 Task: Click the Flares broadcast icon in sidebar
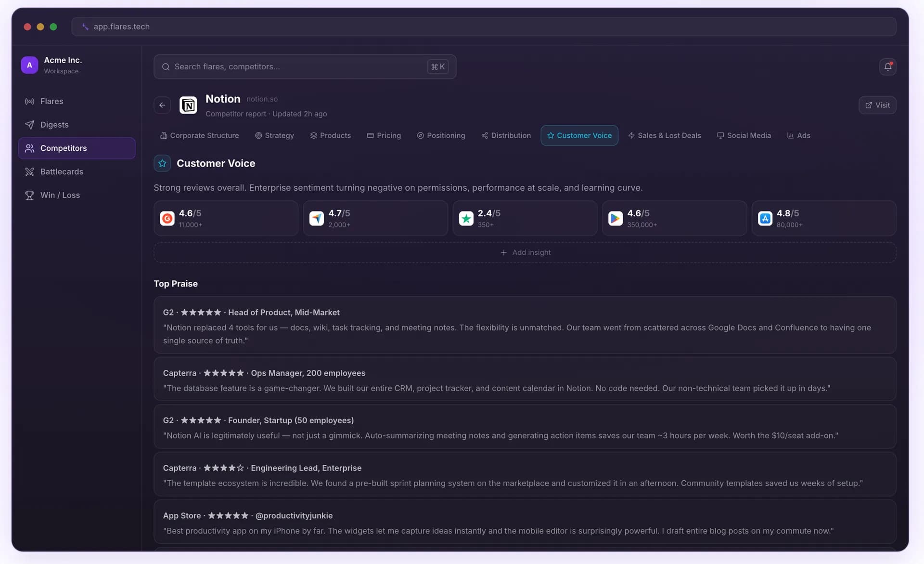(29, 101)
